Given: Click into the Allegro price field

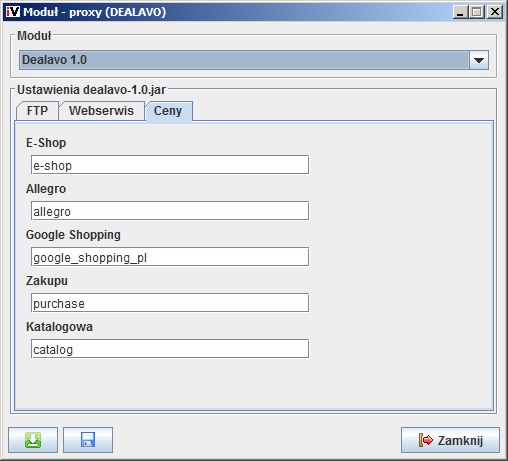Looking at the screenshot, I should (170, 211).
